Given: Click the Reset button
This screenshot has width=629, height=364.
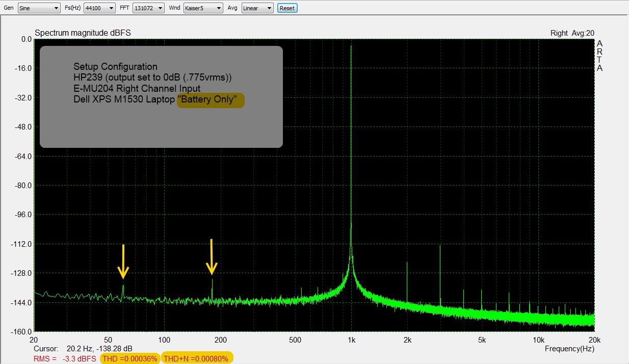Looking at the screenshot, I should tap(287, 8).
